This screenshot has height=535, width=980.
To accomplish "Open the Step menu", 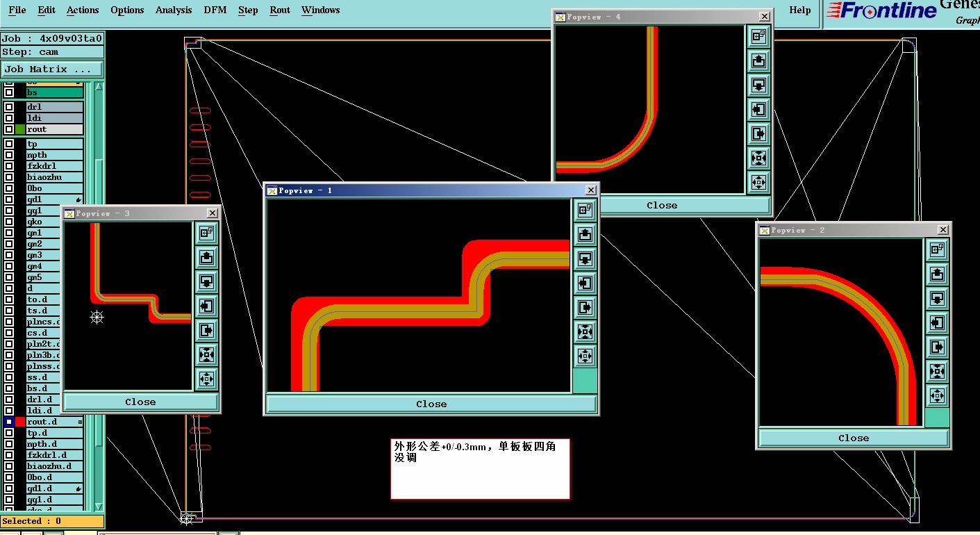I will (248, 10).
